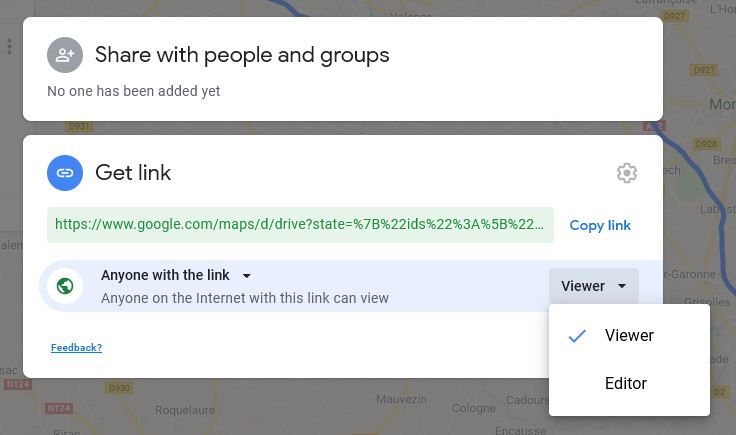The height and width of the screenshot is (435, 736).
Task: Click the Anyone with the link label
Action: point(165,275)
